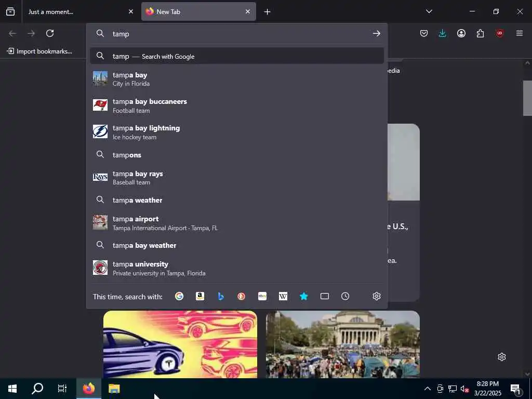This screenshot has width=532, height=399.
Task: Click the page vertical scrollbar thumb
Action: click(527, 98)
